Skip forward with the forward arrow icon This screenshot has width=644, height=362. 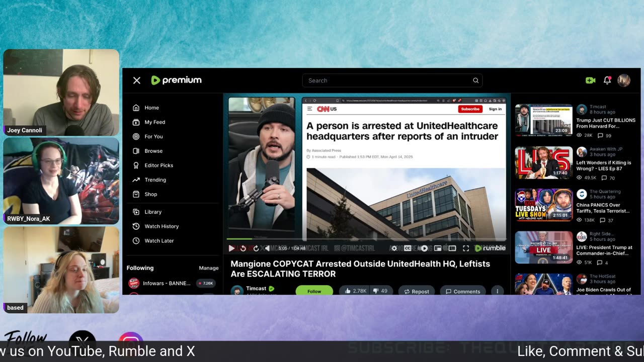click(256, 248)
